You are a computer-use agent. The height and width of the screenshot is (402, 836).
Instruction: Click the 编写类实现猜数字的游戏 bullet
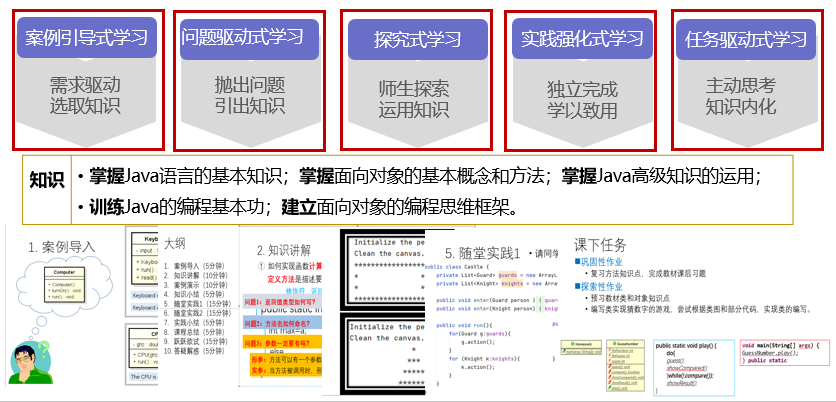coord(698,309)
